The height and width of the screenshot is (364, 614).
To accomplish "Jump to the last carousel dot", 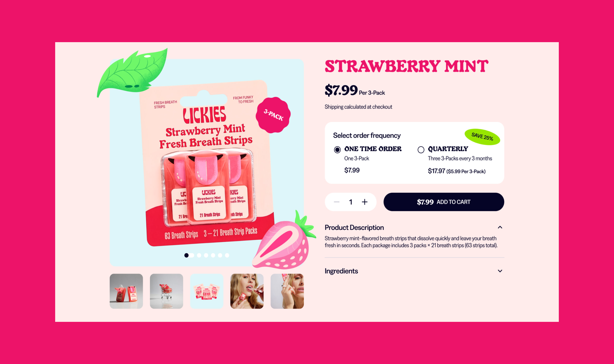I will pyautogui.click(x=227, y=255).
